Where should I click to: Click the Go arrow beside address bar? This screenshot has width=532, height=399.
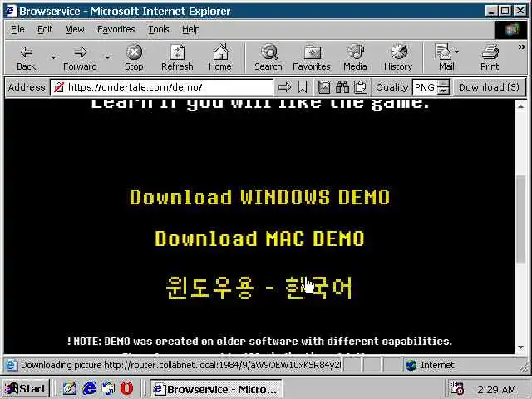pos(284,87)
